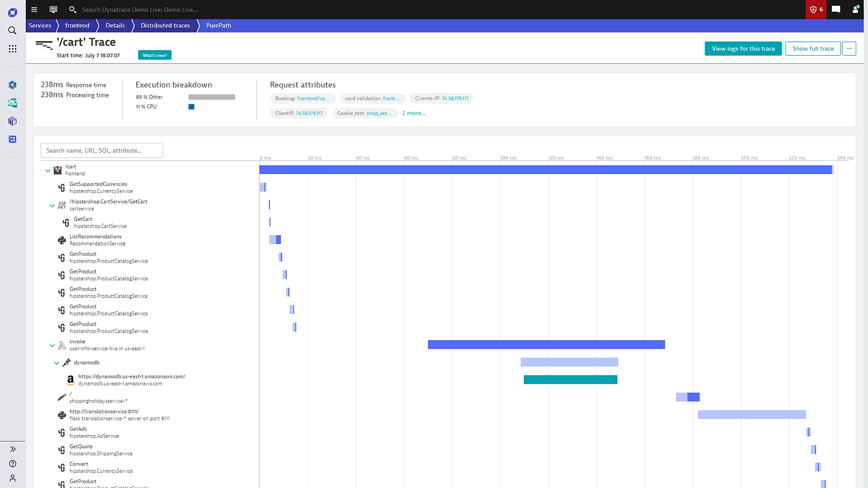
Task: Click the global Dynatrace search field
Action: (140, 9)
